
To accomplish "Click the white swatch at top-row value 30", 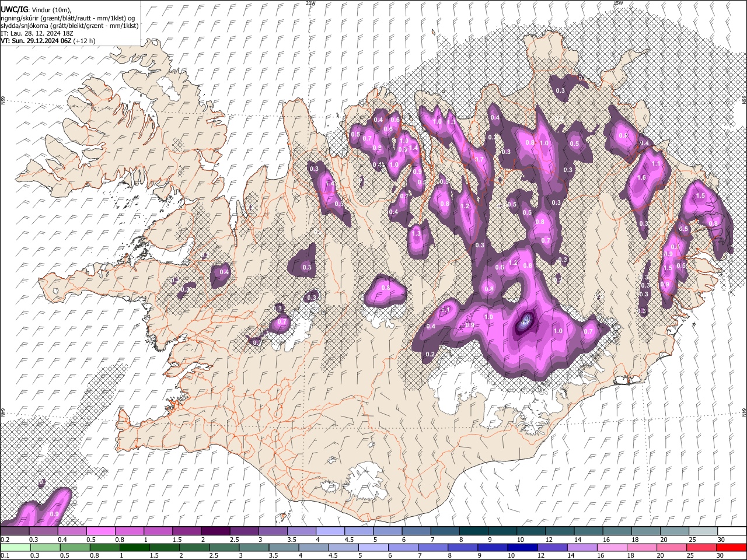I will 731,531.
